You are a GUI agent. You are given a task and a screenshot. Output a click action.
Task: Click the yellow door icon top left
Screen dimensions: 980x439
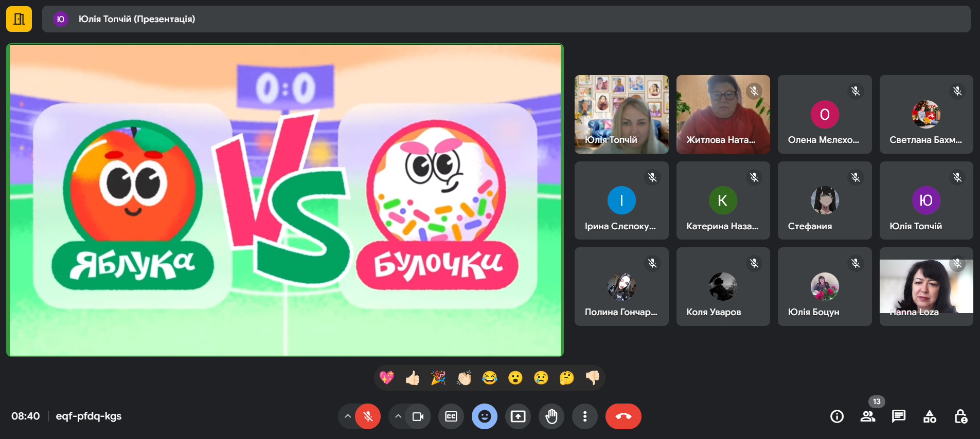19,19
